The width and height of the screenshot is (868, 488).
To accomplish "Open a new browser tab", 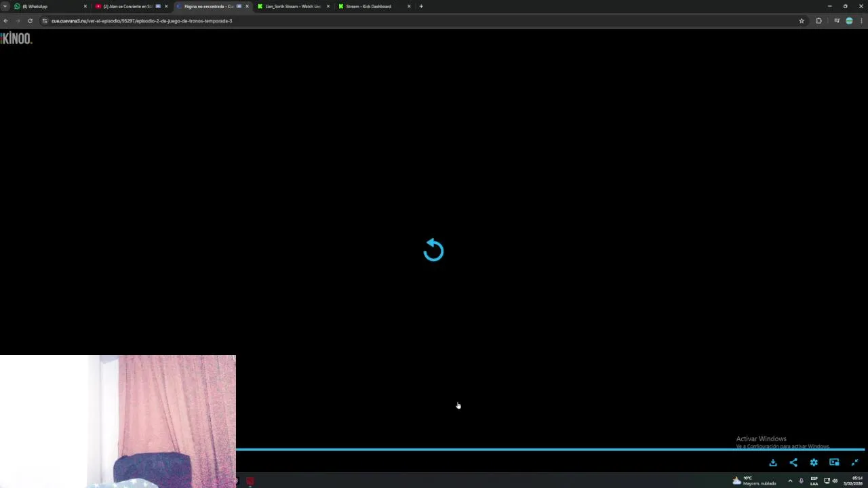I will [421, 6].
